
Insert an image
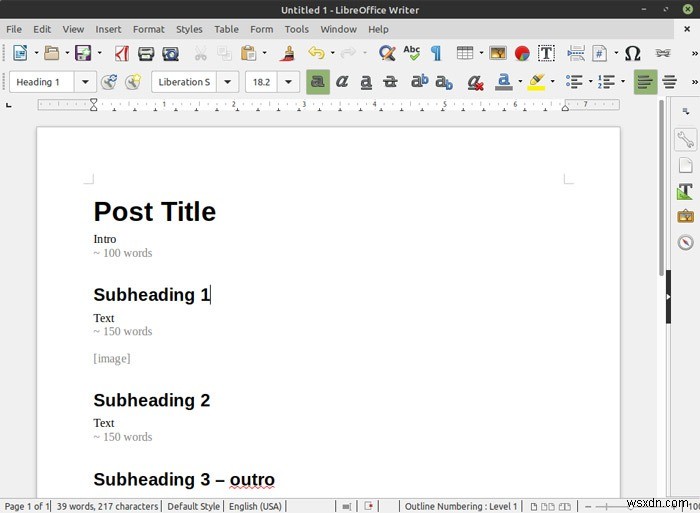coord(498,53)
